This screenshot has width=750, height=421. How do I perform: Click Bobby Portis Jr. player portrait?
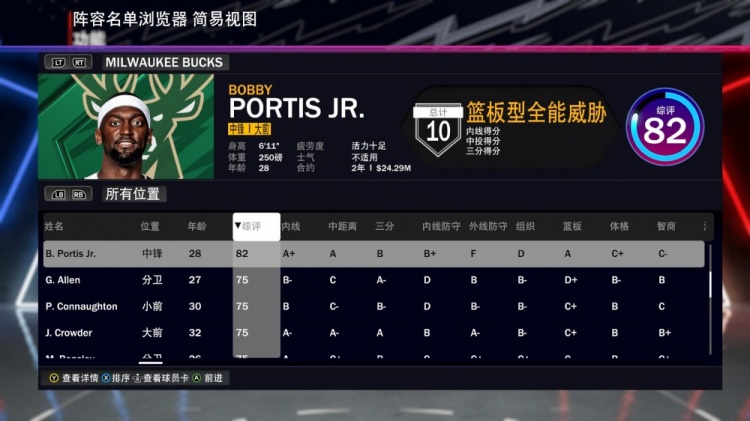coord(126,126)
